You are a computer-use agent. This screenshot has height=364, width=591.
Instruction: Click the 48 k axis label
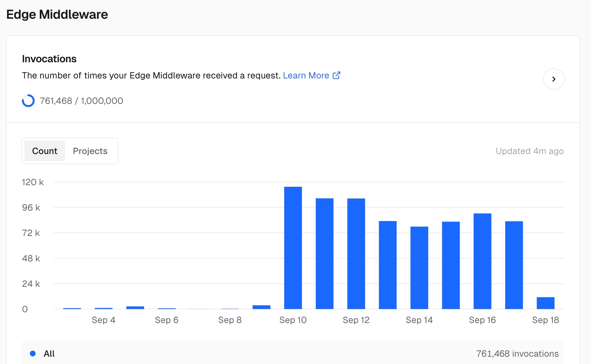31,258
